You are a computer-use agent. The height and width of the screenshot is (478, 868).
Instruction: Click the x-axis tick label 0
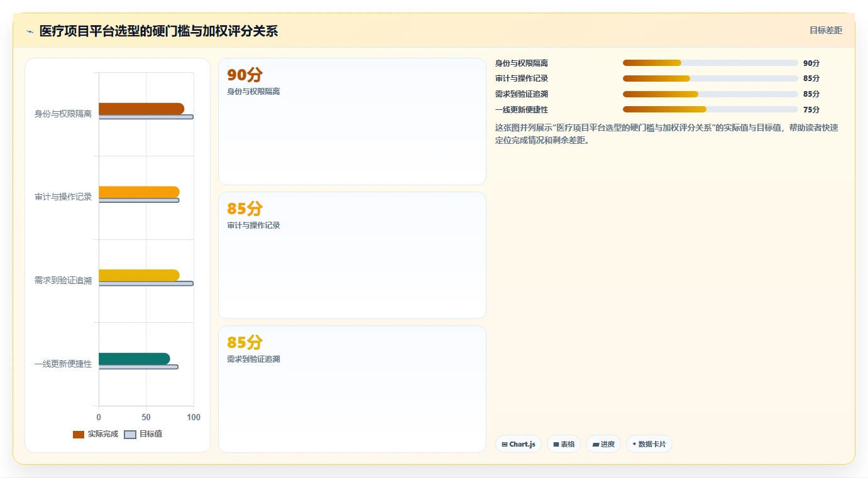(x=99, y=417)
